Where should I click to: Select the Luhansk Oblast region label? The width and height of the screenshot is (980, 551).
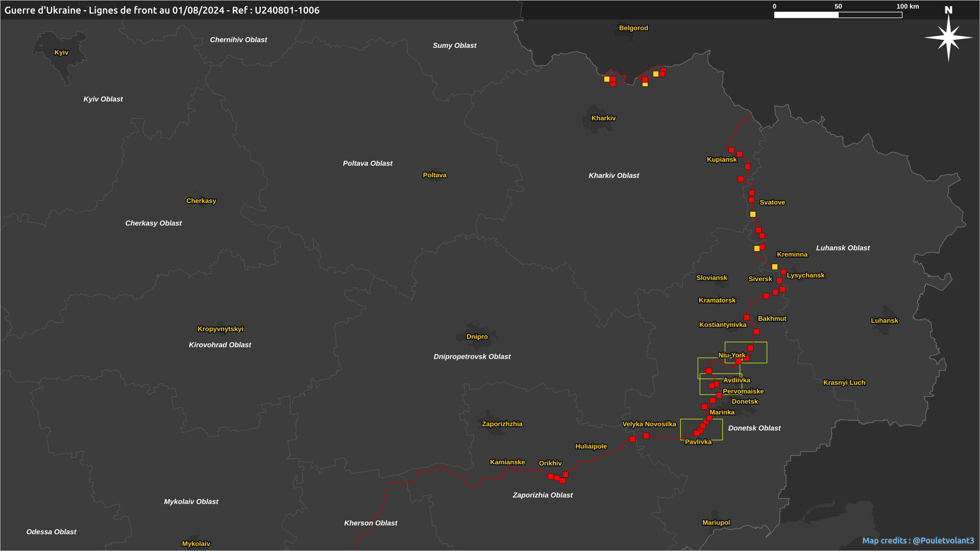(x=843, y=248)
